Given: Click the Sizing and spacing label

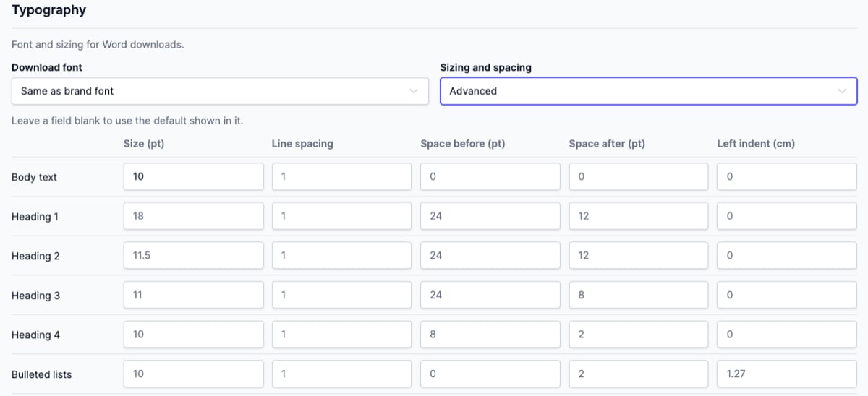Looking at the screenshot, I should point(486,67).
